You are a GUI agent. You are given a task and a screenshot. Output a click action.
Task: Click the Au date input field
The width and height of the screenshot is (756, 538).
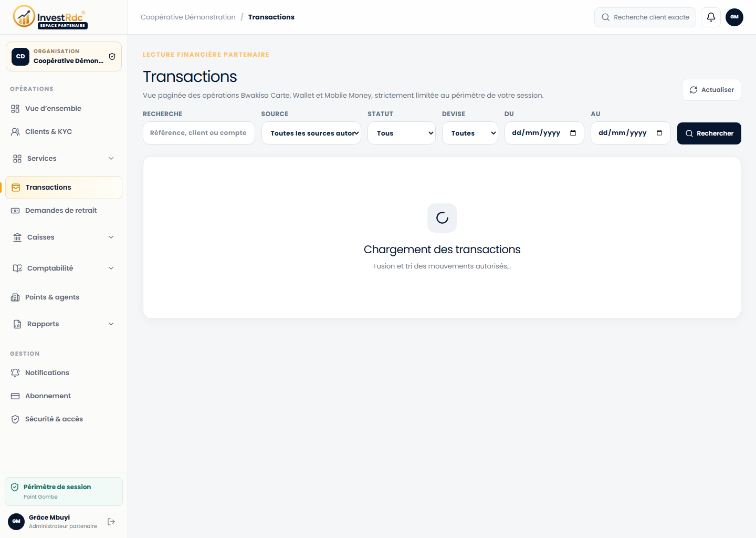631,133
